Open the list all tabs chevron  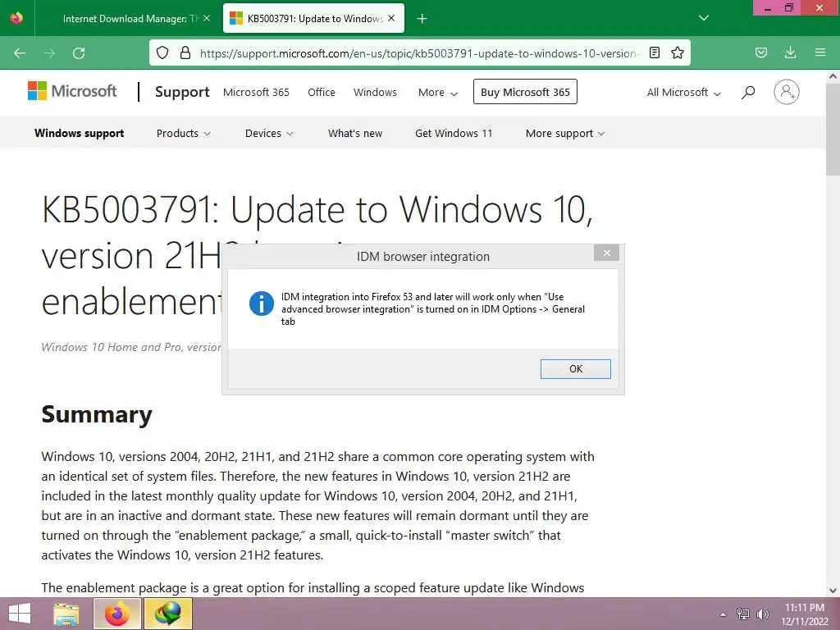pyautogui.click(x=704, y=18)
